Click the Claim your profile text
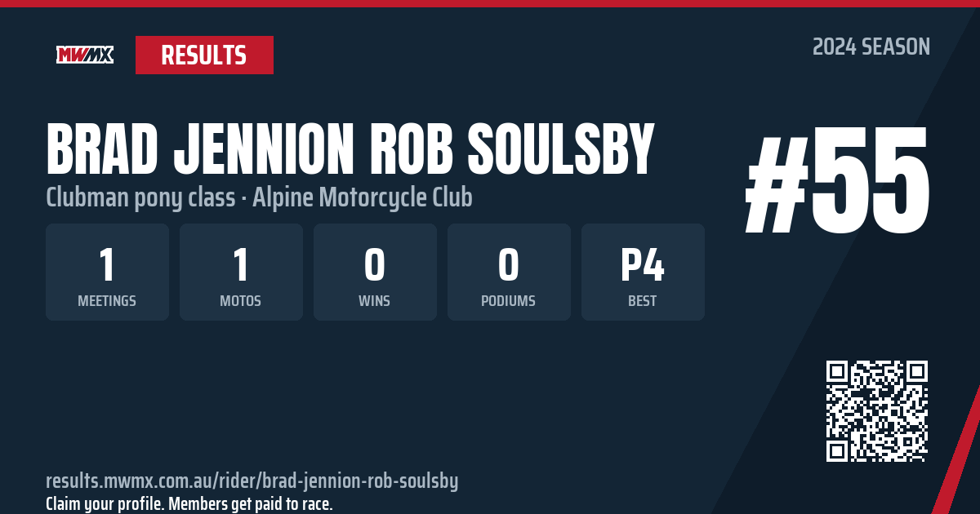Image resolution: width=980 pixels, height=514 pixels. [189, 503]
